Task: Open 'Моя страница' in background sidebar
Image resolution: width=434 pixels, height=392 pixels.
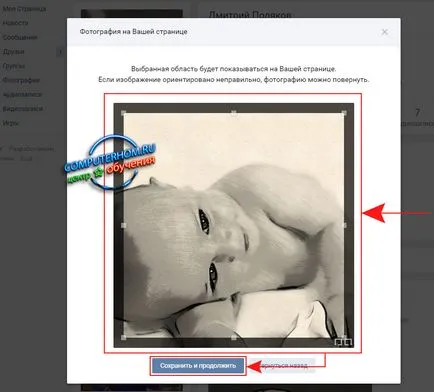Action: [x=24, y=9]
